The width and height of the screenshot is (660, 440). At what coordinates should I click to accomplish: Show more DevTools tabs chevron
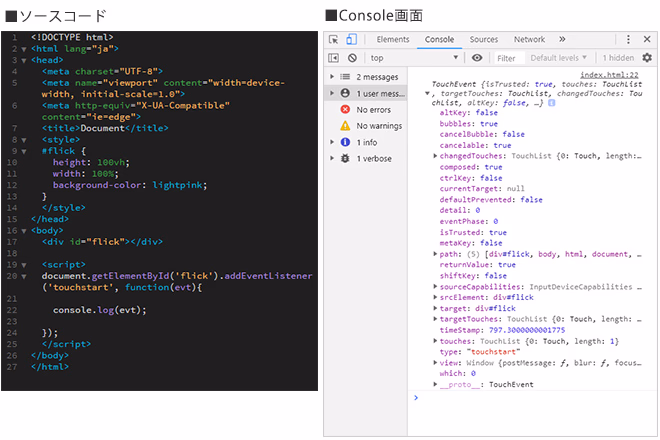(x=562, y=39)
